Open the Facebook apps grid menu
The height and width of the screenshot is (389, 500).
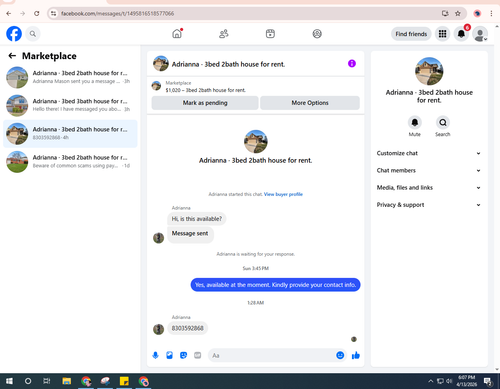pyautogui.click(x=442, y=34)
